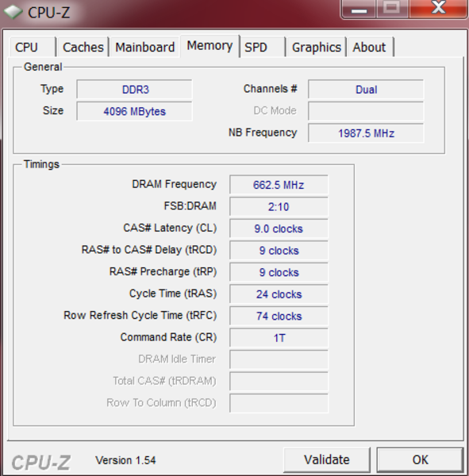This screenshot has height=476, width=469.
Task: Click the CAS# Latency value 9.0 clocks
Action: 279,228
